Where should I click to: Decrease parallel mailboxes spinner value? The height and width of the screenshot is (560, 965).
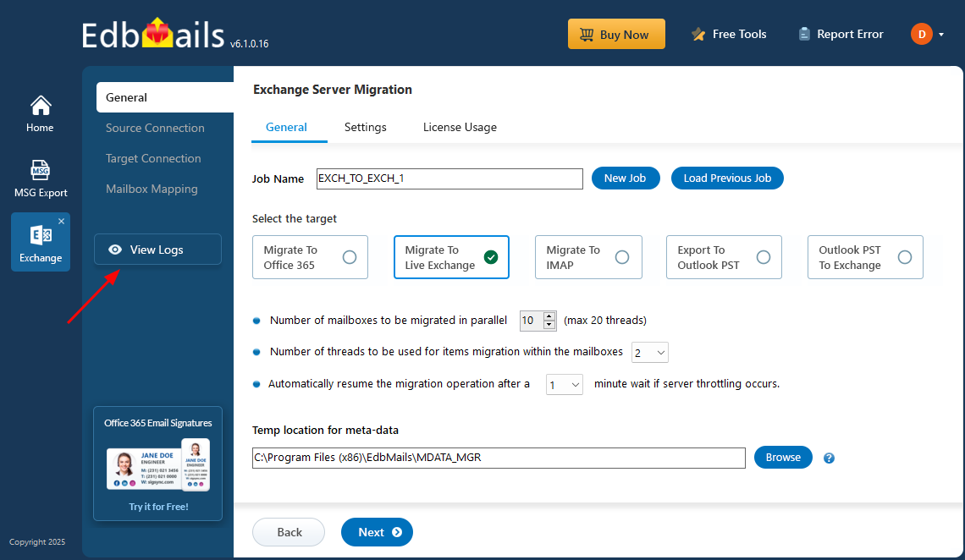point(549,325)
